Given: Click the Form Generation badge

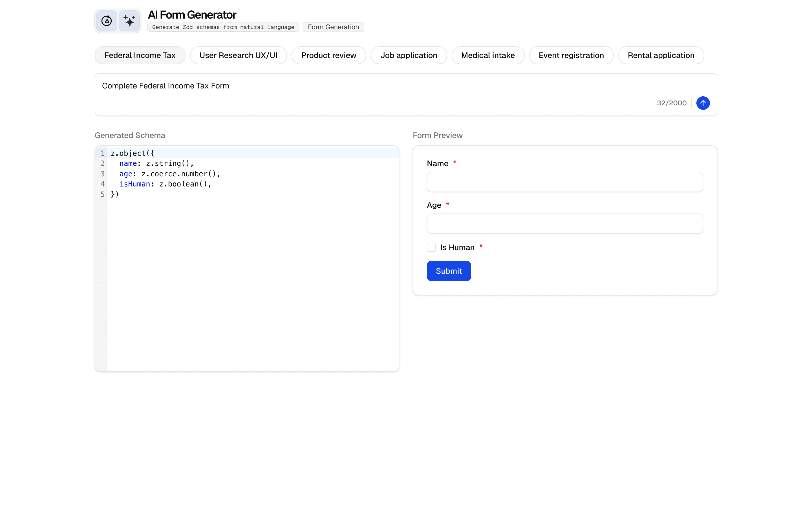Looking at the screenshot, I should (x=333, y=27).
